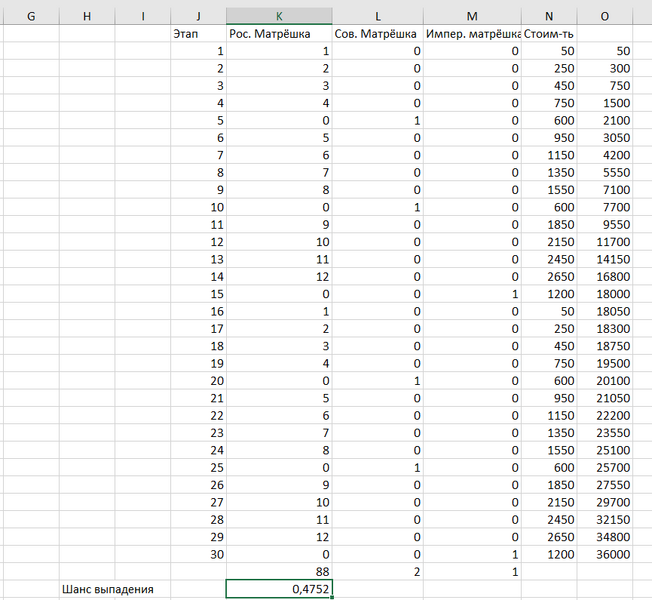Select stage number 30 cell

coord(198,554)
